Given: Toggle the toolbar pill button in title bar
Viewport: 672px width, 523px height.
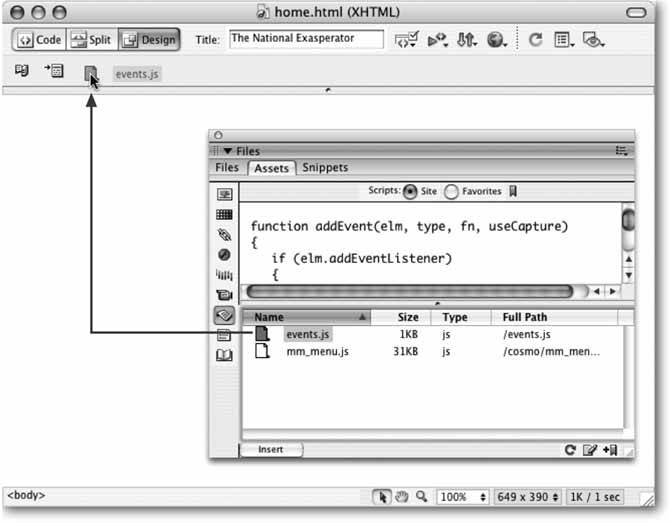Looking at the screenshot, I should click(x=636, y=12).
